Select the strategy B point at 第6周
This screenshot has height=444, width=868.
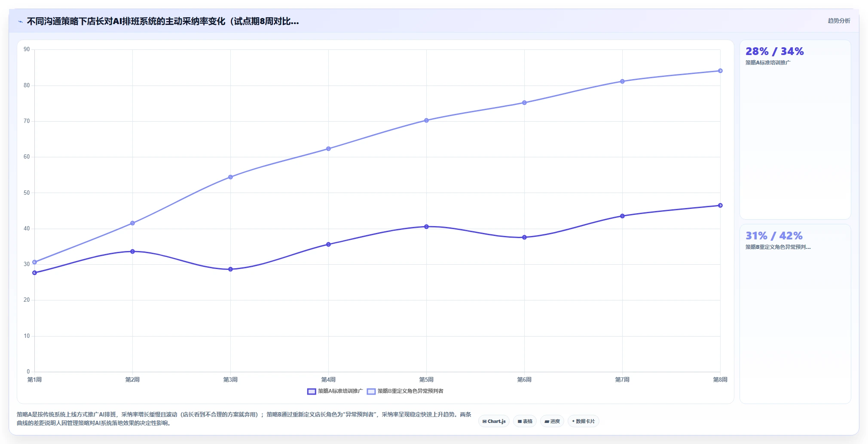(x=524, y=103)
